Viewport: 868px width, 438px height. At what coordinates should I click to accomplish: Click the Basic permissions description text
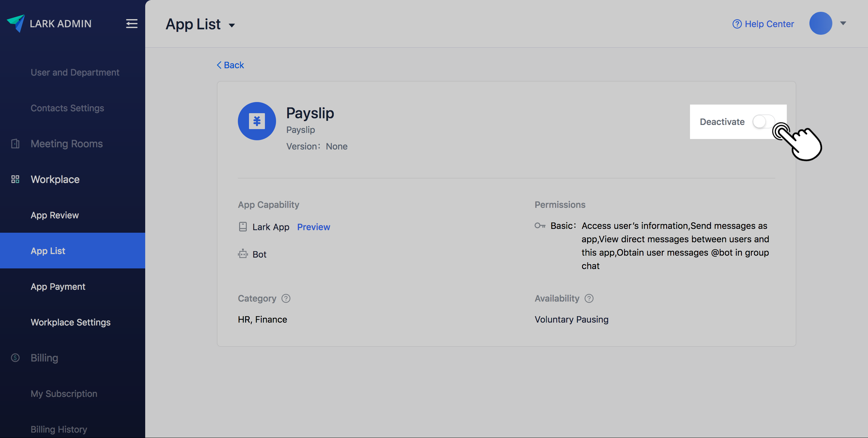tap(675, 246)
